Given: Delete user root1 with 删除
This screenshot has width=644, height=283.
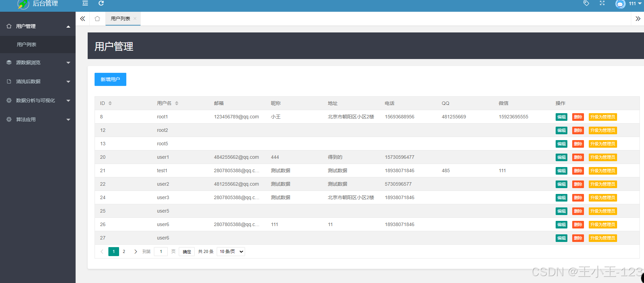Looking at the screenshot, I should pyautogui.click(x=578, y=117).
